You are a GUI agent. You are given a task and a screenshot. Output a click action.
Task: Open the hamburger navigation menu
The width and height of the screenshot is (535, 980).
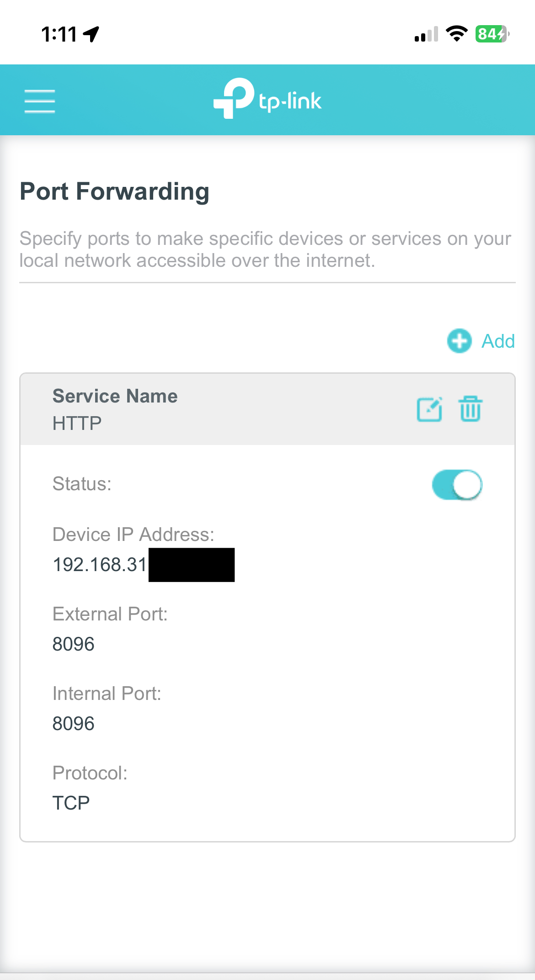40,101
